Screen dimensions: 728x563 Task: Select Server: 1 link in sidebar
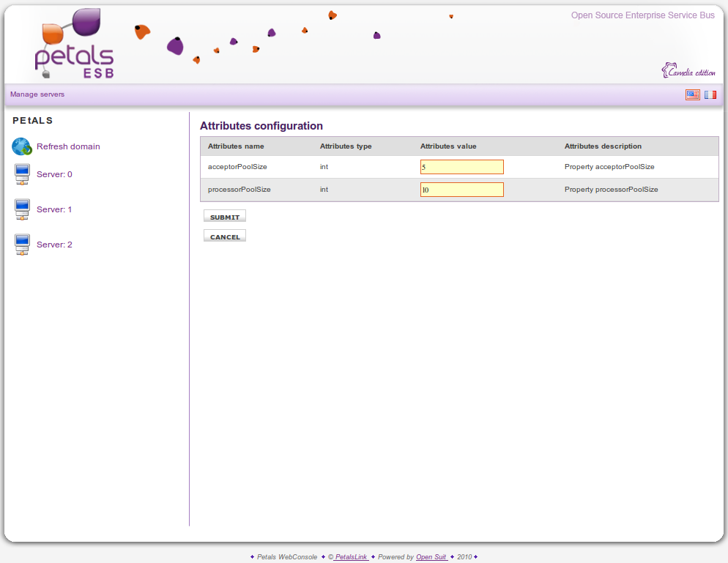pos(54,209)
